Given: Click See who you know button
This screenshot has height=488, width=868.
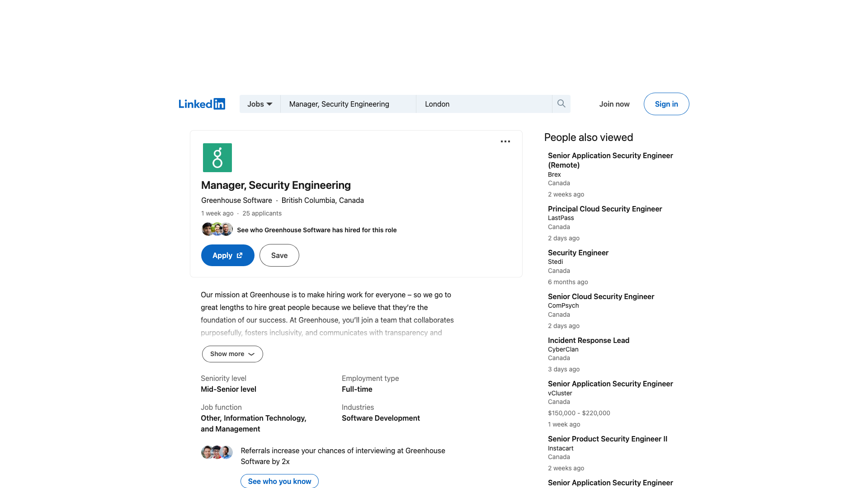Looking at the screenshot, I should (279, 481).
